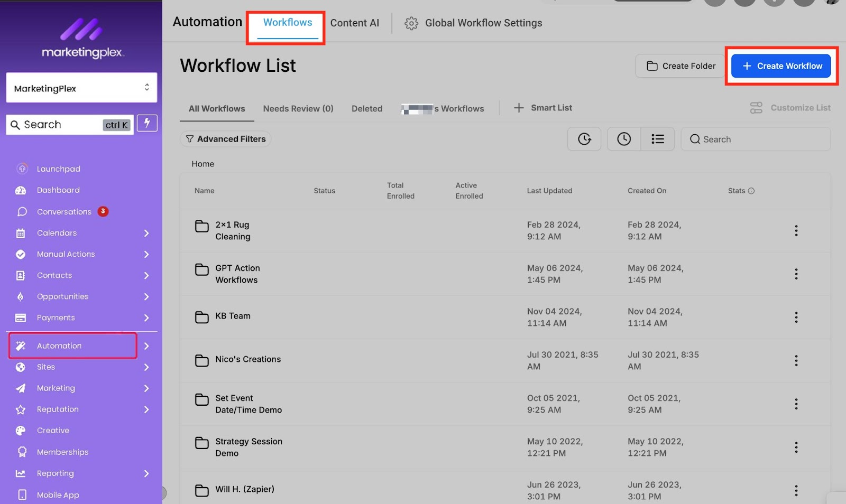This screenshot has width=846, height=504.
Task: Click the Marketing paper plane icon
Action: 21,388
